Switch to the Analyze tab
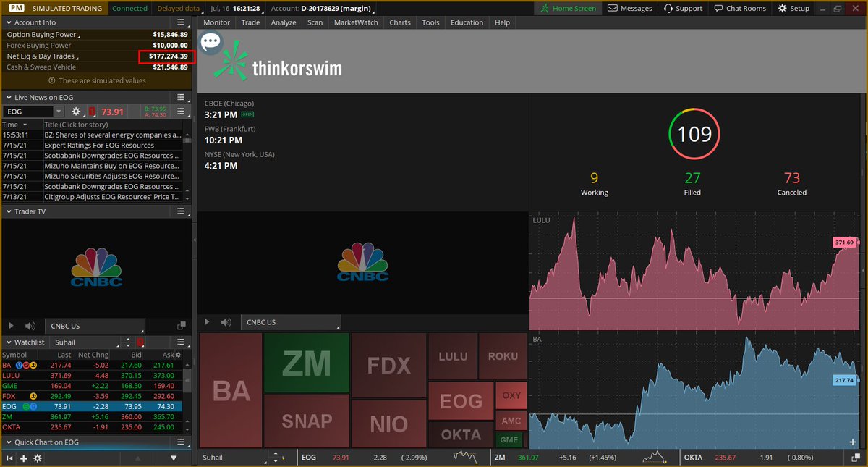 284,22
